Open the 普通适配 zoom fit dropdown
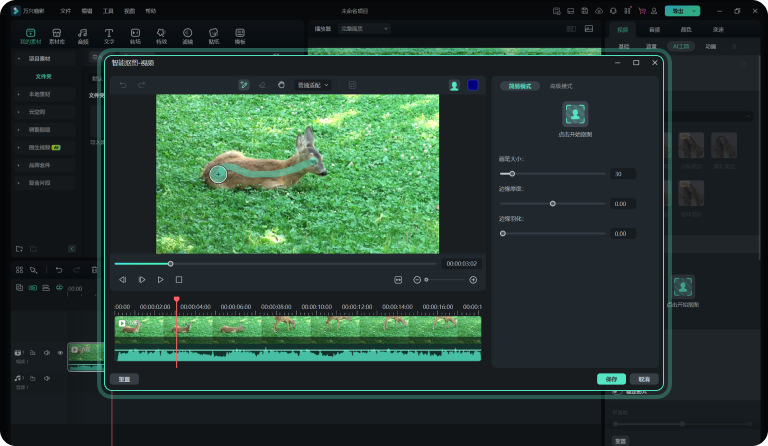 coord(313,85)
